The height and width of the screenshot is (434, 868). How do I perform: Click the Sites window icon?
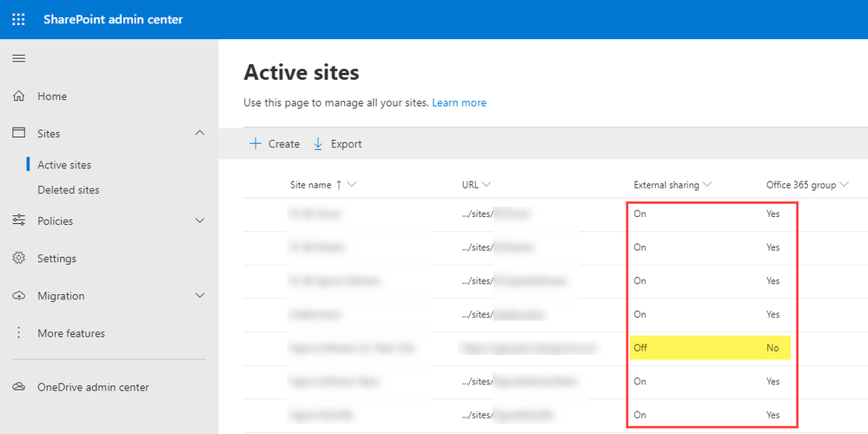tap(19, 133)
